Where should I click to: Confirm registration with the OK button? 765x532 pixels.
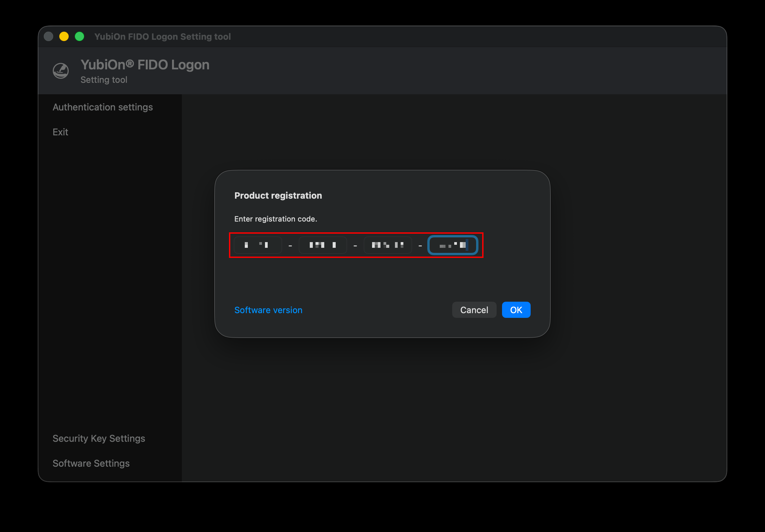pyautogui.click(x=516, y=310)
